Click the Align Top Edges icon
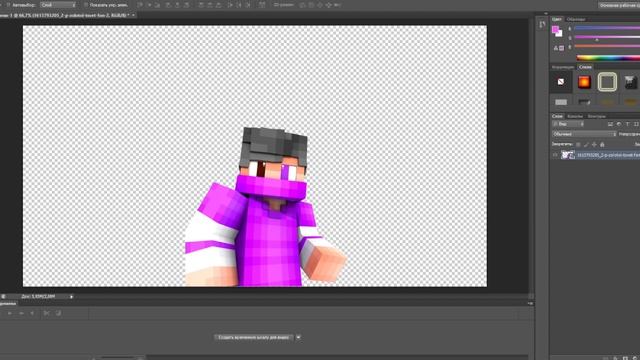The height and width of the screenshot is (360, 640). [140, 5]
